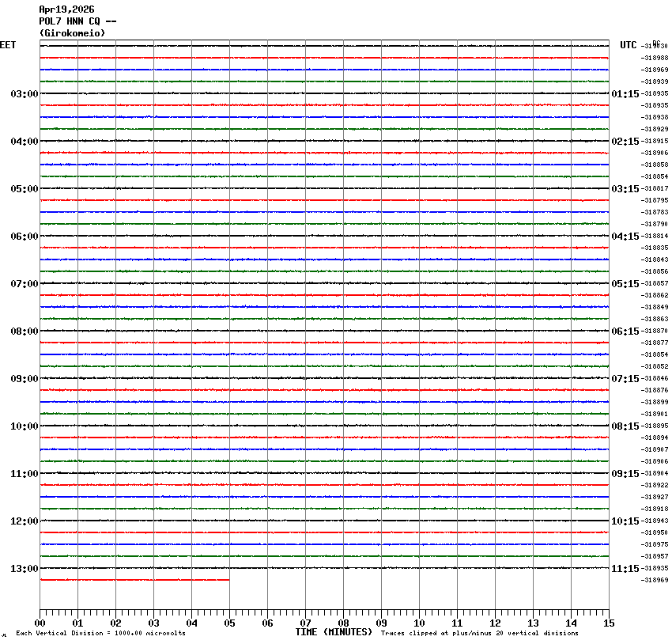
Task: Click the (Girokomeio) station name text
Action: click(x=72, y=33)
